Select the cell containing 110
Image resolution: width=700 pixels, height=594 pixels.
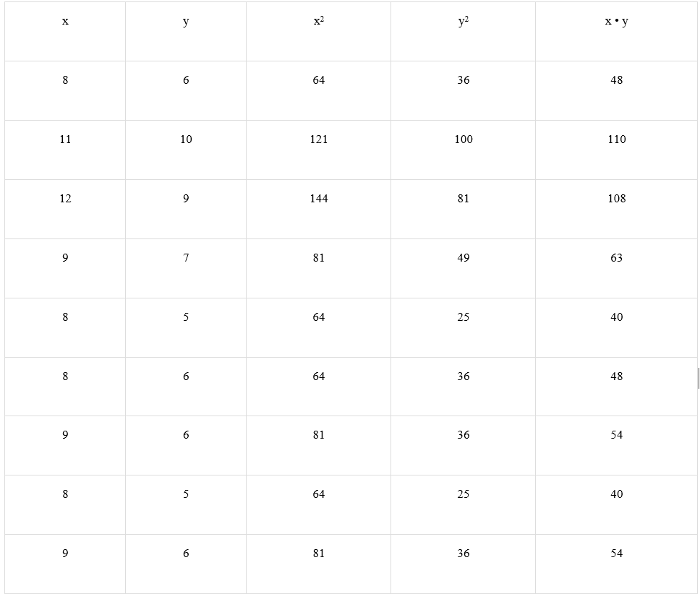coord(616,150)
